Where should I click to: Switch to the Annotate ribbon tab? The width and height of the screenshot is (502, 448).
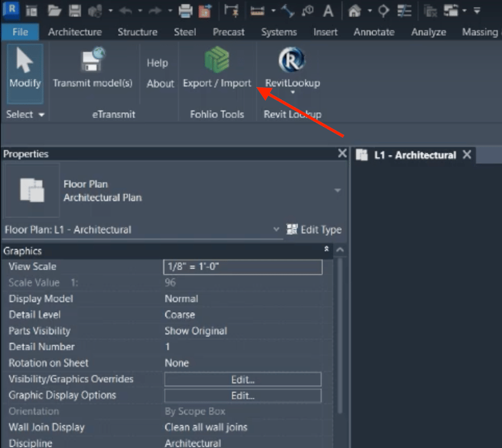tap(374, 33)
